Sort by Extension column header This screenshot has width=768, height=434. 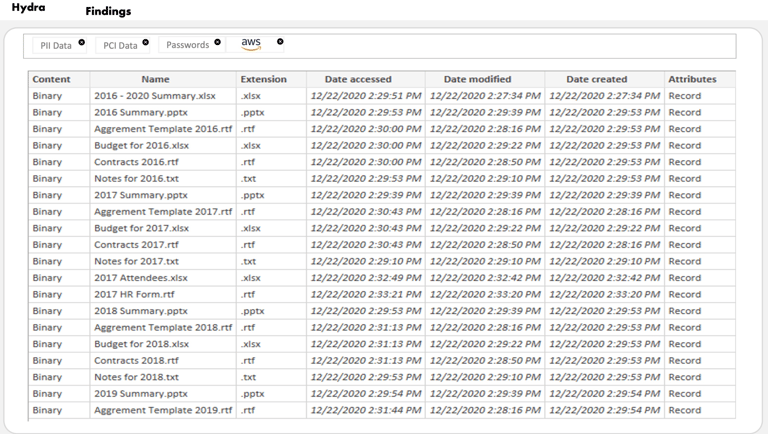pyautogui.click(x=271, y=79)
